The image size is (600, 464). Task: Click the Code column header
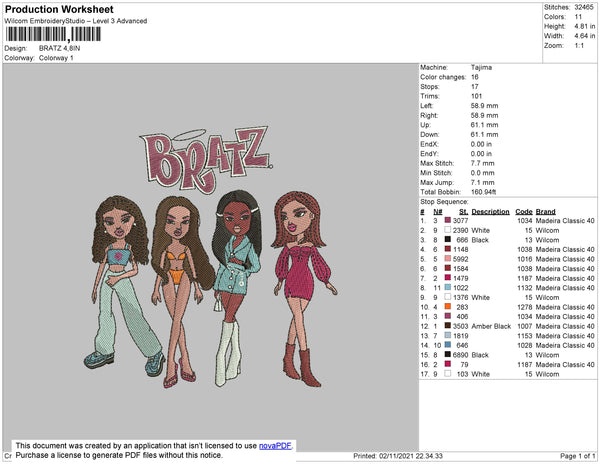coord(524,211)
